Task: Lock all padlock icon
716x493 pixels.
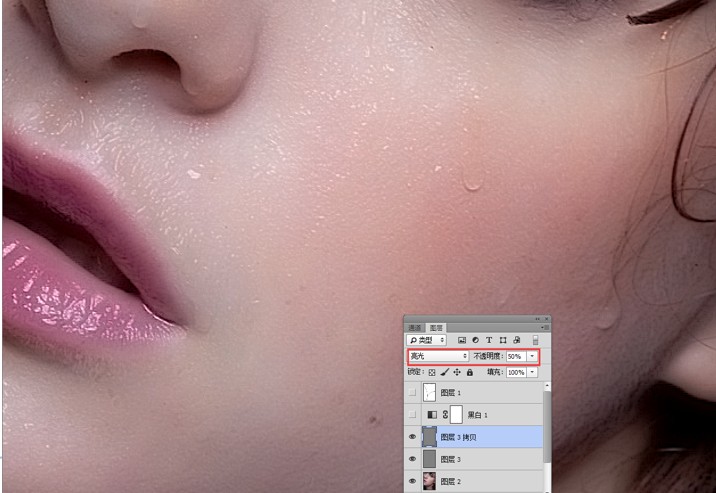Action: tap(469, 372)
